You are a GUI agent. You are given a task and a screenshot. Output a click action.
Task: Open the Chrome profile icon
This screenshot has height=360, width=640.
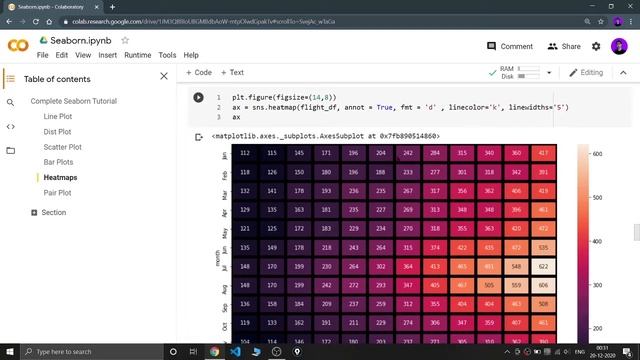pyautogui.click(x=618, y=22)
